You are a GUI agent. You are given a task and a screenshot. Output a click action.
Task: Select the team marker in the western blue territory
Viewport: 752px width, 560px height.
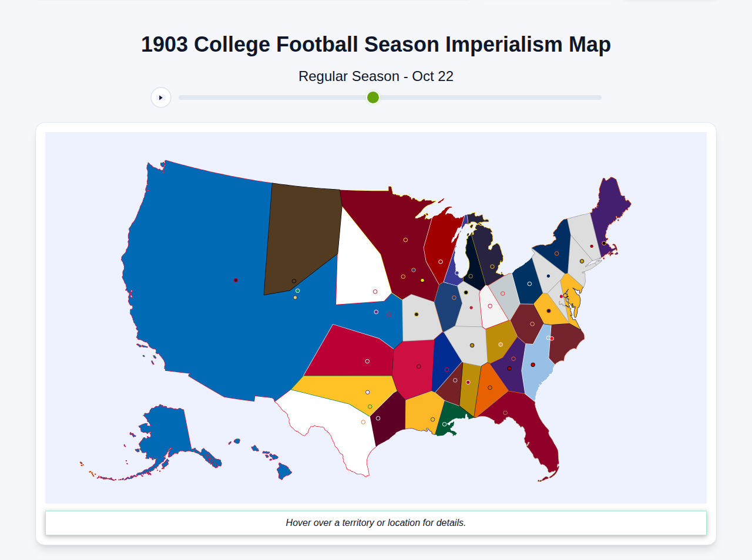tap(236, 280)
